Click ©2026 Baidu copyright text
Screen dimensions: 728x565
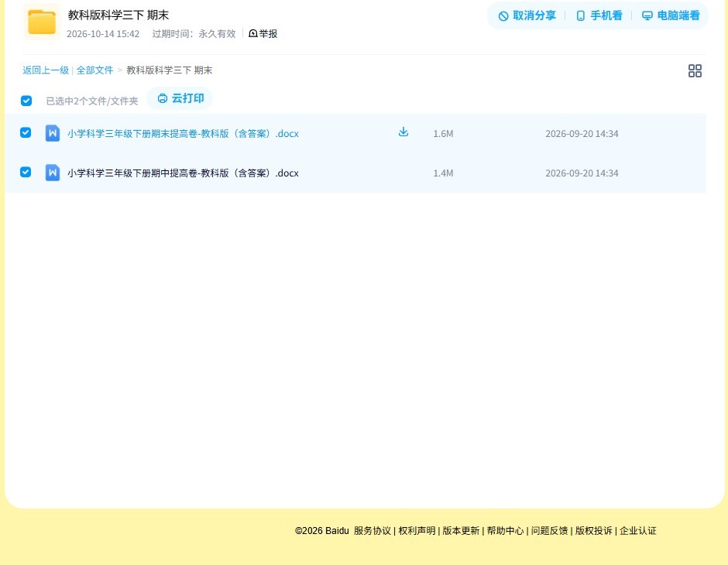coord(321,531)
